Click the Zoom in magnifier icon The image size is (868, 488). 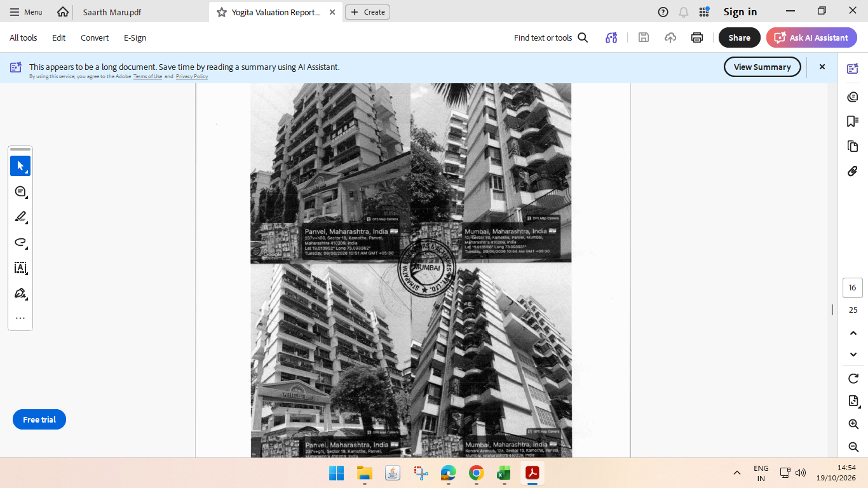pos(853,424)
